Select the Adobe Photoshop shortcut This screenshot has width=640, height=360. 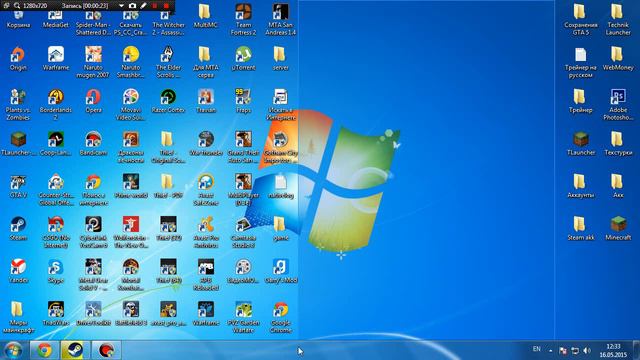[618, 105]
